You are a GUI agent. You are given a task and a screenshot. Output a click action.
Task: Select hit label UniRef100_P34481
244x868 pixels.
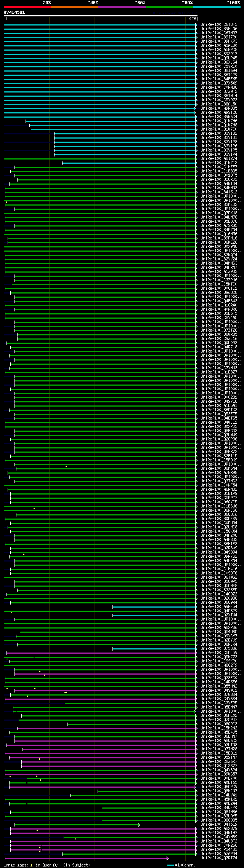pyautogui.click(x=219, y=850)
